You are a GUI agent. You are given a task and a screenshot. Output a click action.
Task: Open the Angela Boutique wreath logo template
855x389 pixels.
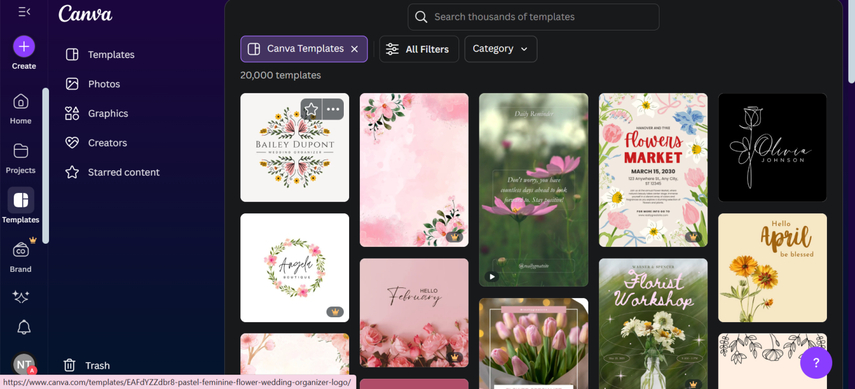pyautogui.click(x=294, y=267)
